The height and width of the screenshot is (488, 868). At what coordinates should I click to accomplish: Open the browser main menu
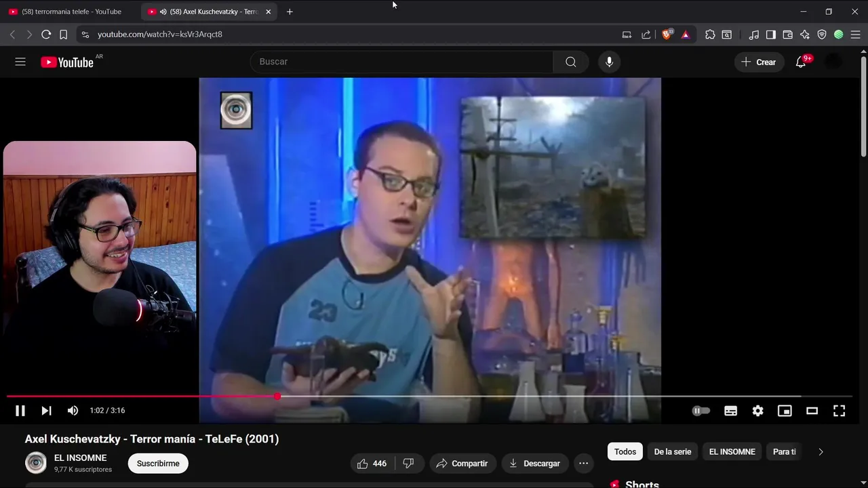[856, 35]
